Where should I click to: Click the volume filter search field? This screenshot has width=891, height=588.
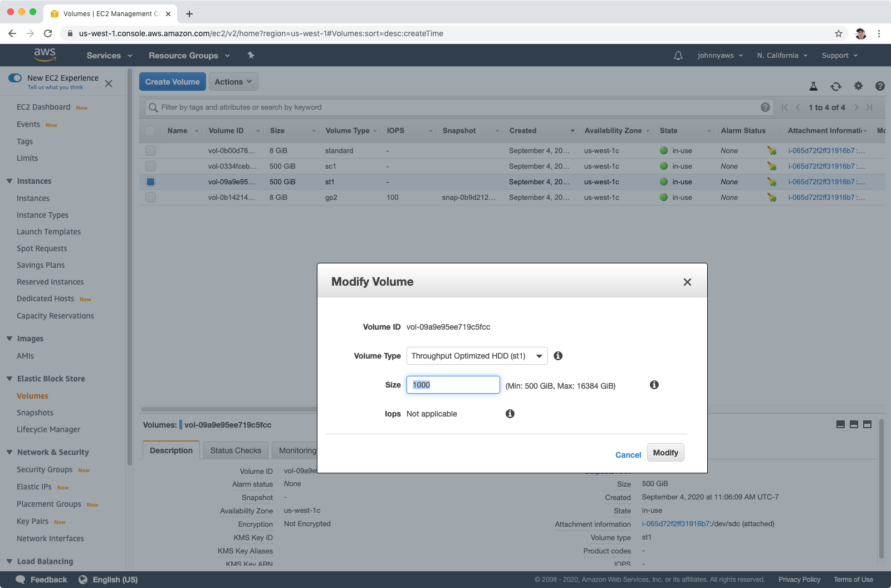pos(458,107)
